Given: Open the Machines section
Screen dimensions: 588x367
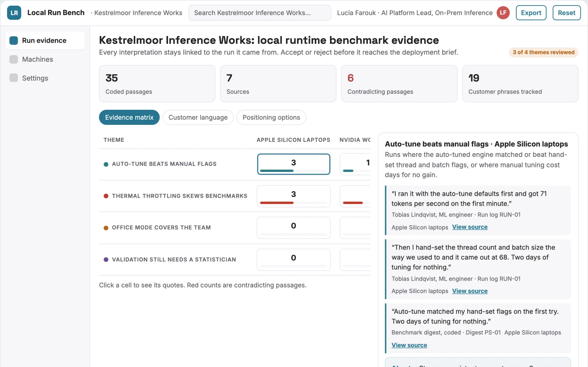Looking at the screenshot, I should pos(45,59).
